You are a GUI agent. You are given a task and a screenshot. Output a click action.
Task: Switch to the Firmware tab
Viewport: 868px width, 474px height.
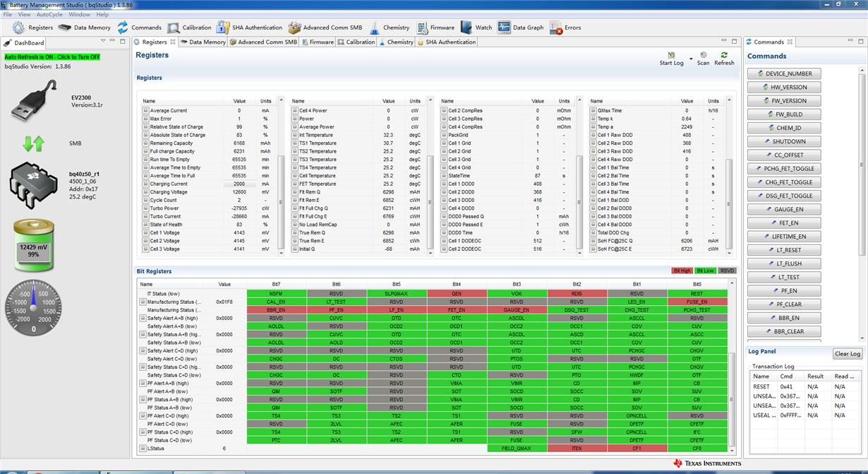[317, 42]
